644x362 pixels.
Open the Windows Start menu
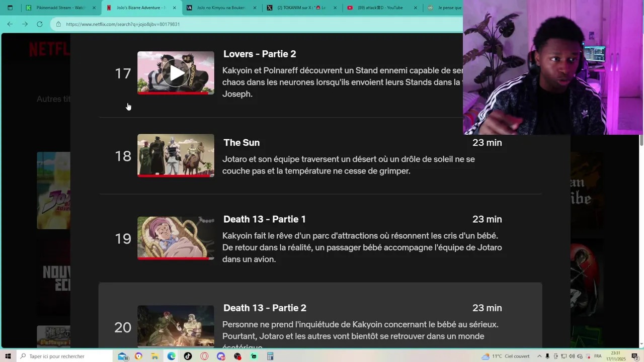click(x=8, y=356)
